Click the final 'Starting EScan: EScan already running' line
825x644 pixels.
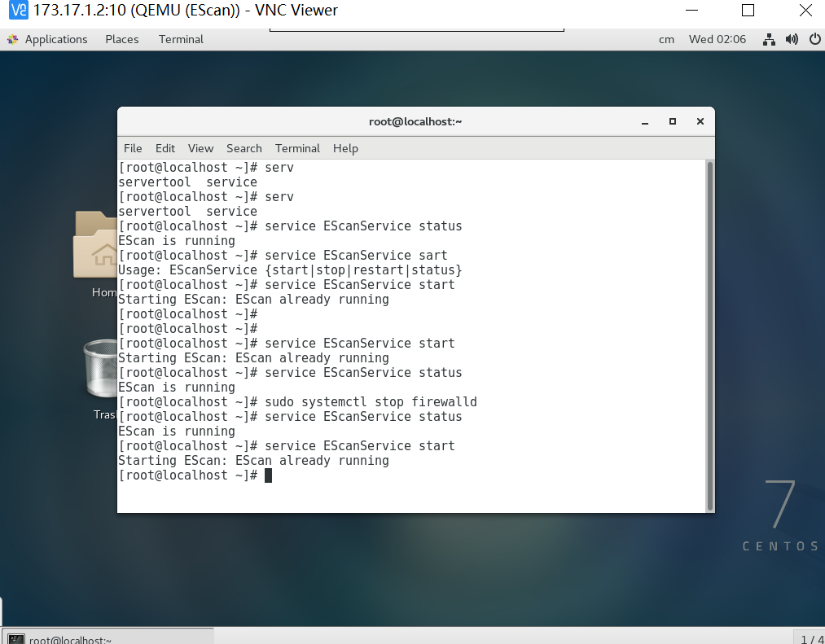click(253, 461)
